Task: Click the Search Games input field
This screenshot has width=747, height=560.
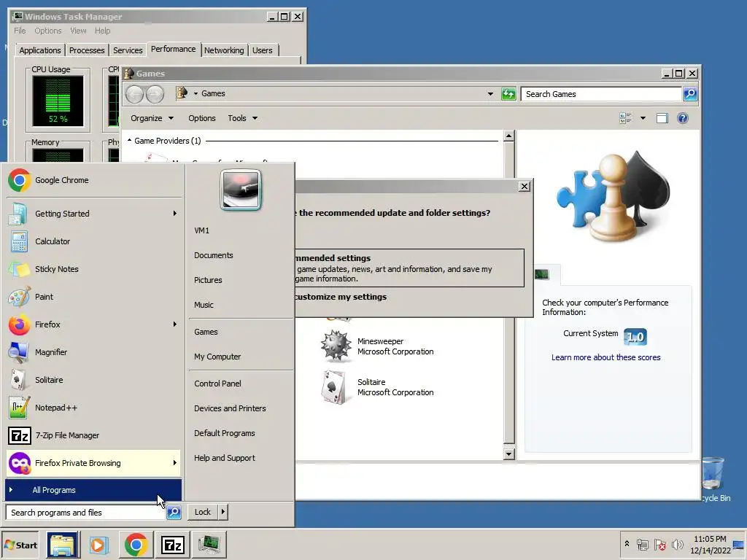Action: coord(601,94)
